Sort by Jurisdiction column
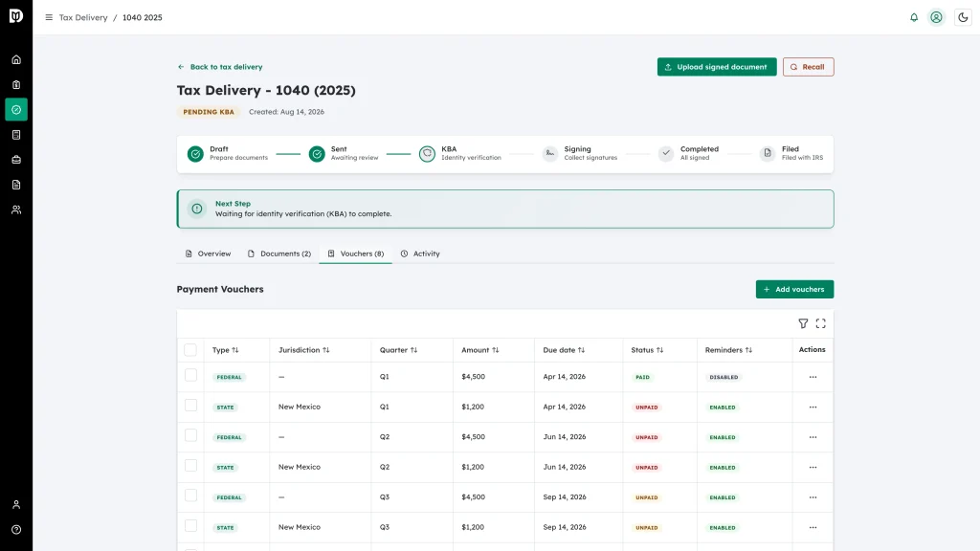The height and width of the screenshot is (551, 980). [x=303, y=350]
